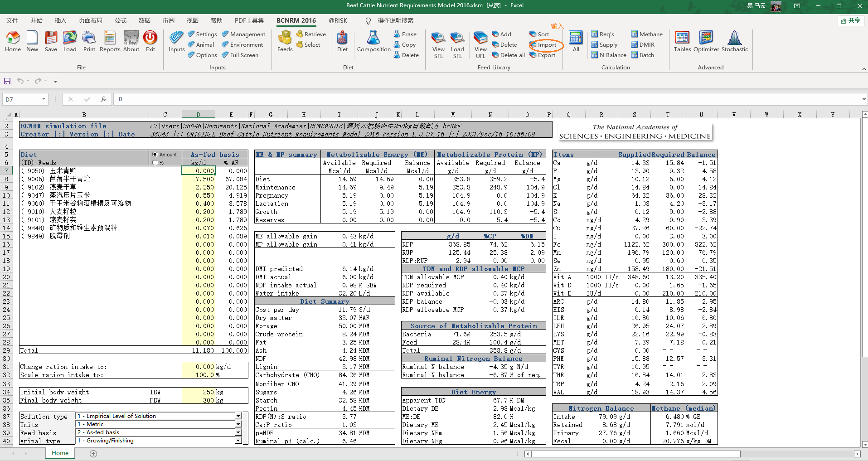Viewport: 868px width, 461px height.
Task: Click the Final body weight 300 cell
Action: pos(199,400)
